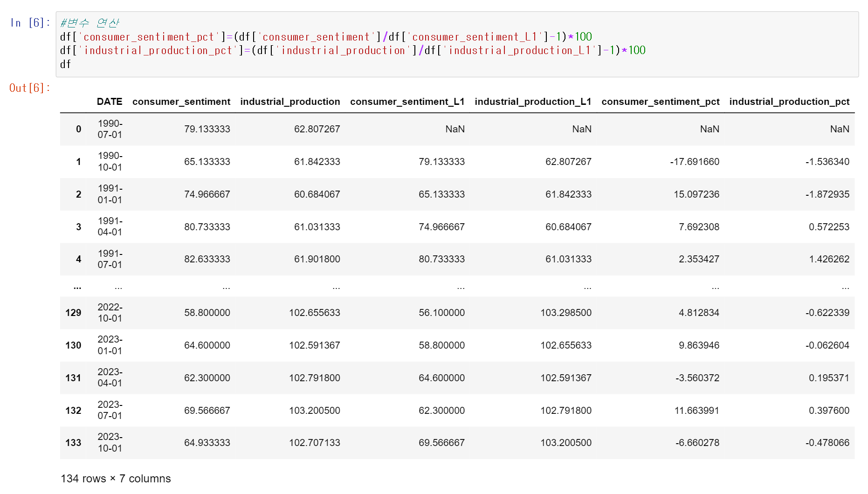
Task: Click the 58.800000 value in row 129
Action: click(207, 313)
